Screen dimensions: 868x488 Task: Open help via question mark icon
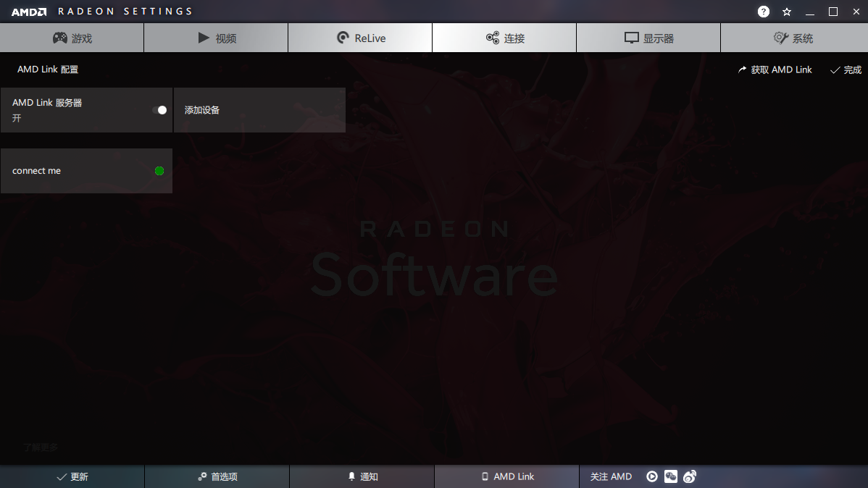pyautogui.click(x=764, y=12)
